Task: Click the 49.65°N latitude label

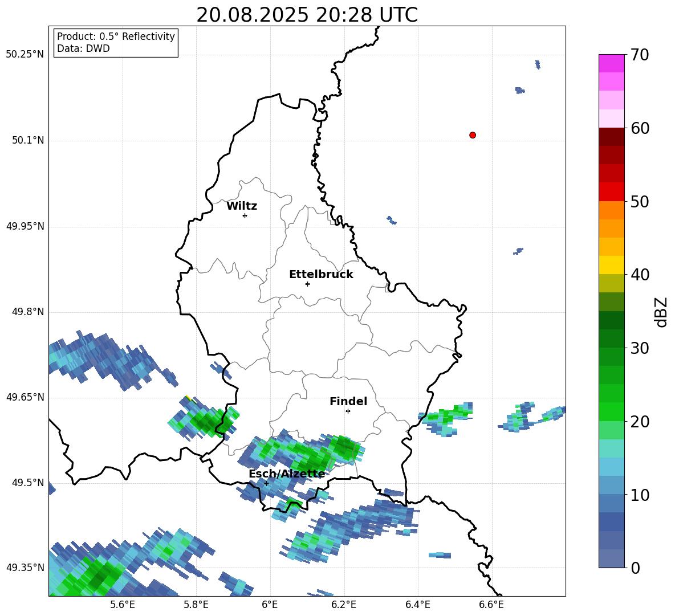Action: [25, 397]
